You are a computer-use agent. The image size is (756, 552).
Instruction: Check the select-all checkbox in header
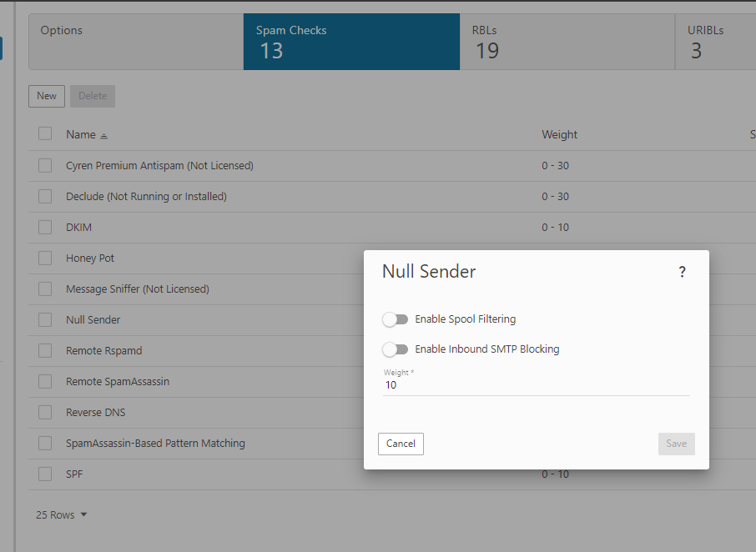click(45, 133)
